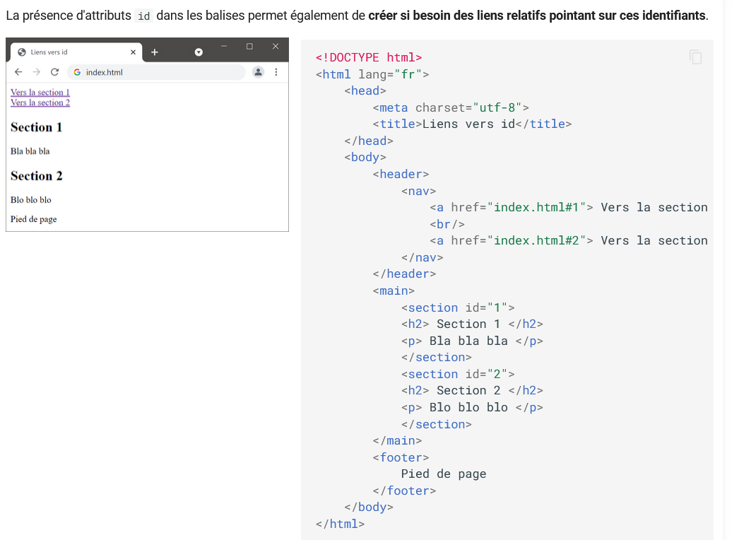
Task: Open the three-dot browser menu
Action: click(276, 72)
